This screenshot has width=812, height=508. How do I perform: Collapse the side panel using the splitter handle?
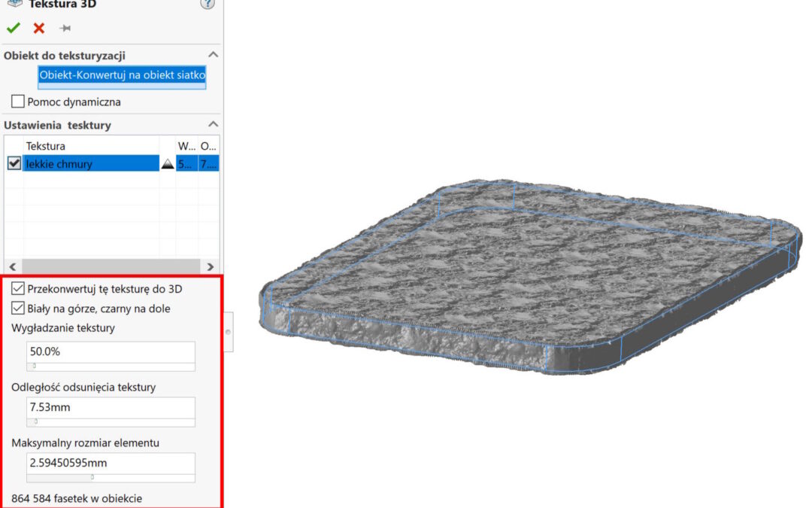[229, 330]
